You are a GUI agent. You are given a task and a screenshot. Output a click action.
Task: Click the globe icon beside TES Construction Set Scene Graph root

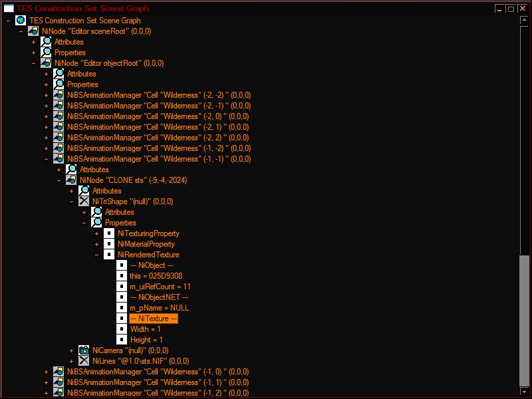tap(21, 21)
